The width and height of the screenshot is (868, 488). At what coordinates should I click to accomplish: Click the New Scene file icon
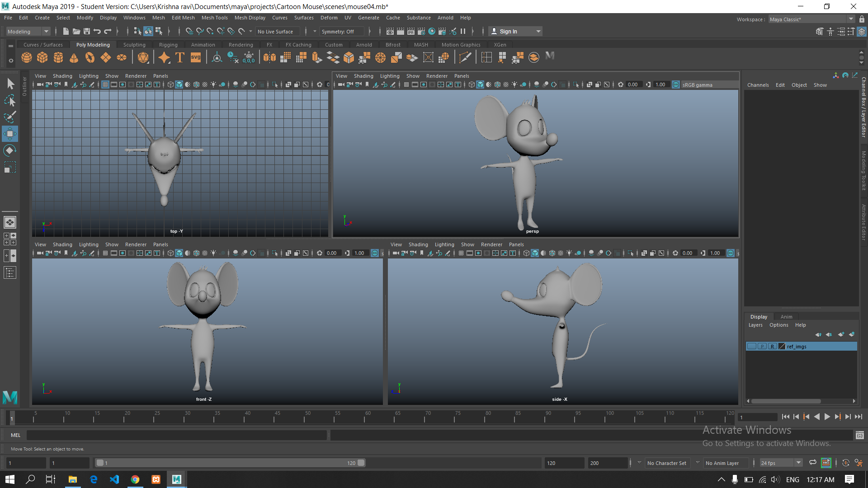(x=66, y=31)
